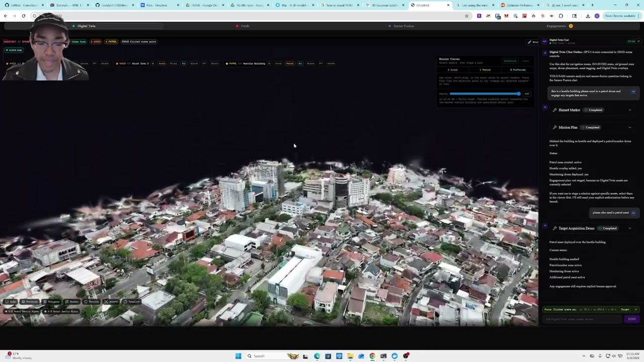Open the Engagements tab
The image size is (644, 362).
click(559, 26)
